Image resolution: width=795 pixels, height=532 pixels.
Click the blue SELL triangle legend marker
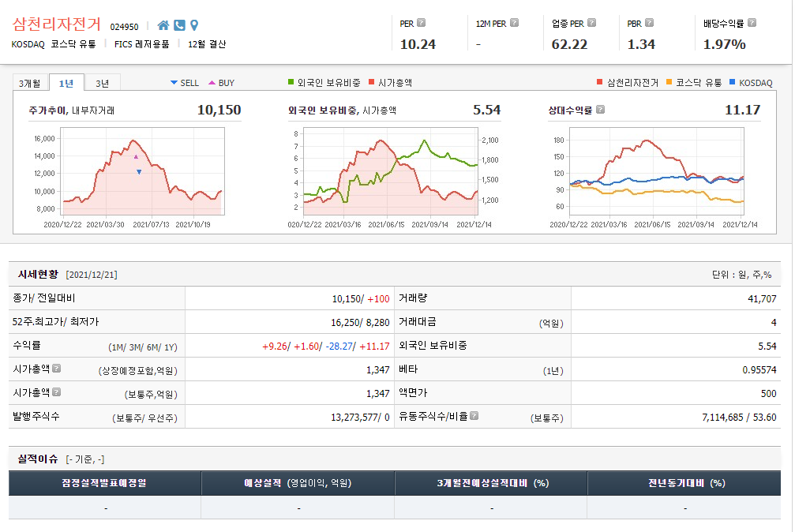pos(174,83)
